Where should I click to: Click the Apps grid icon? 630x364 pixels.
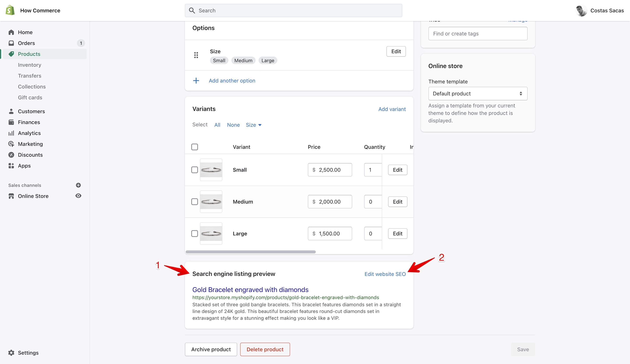click(x=11, y=166)
